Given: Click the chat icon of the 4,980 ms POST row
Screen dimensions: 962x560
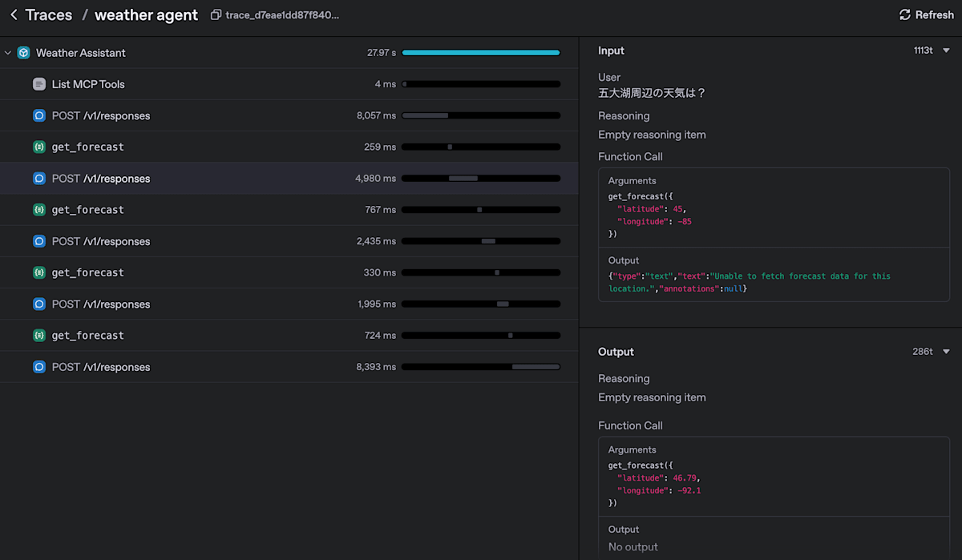Looking at the screenshot, I should [x=39, y=178].
